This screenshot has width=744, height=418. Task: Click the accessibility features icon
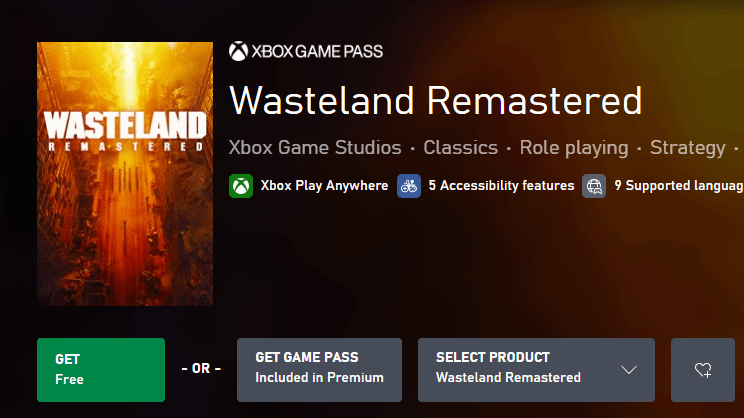click(409, 186)
